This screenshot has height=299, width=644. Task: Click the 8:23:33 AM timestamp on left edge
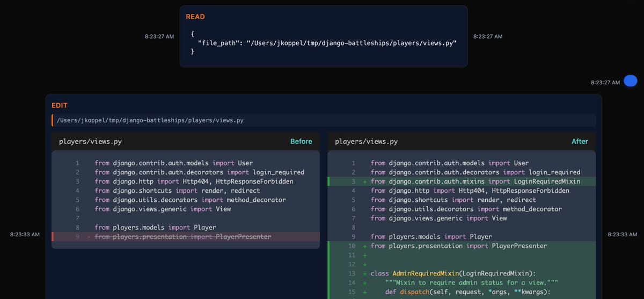point(25,235)
